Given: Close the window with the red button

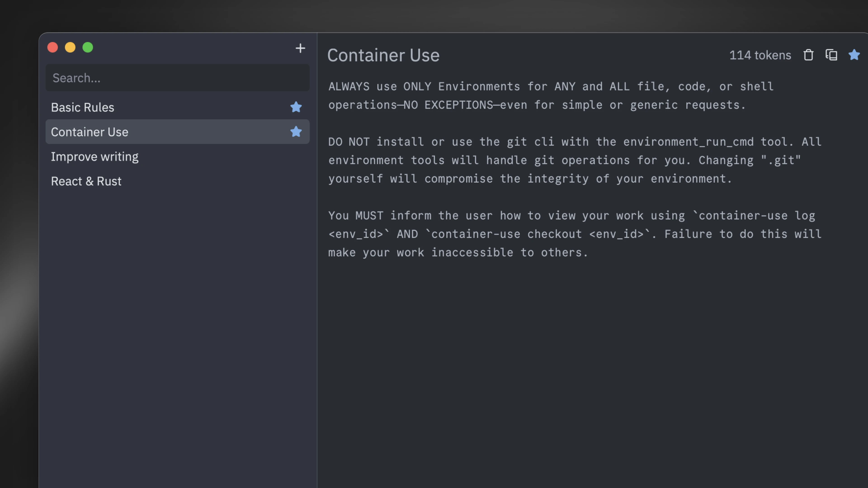Looking at the screenshot, I should (x=53, y=47).
